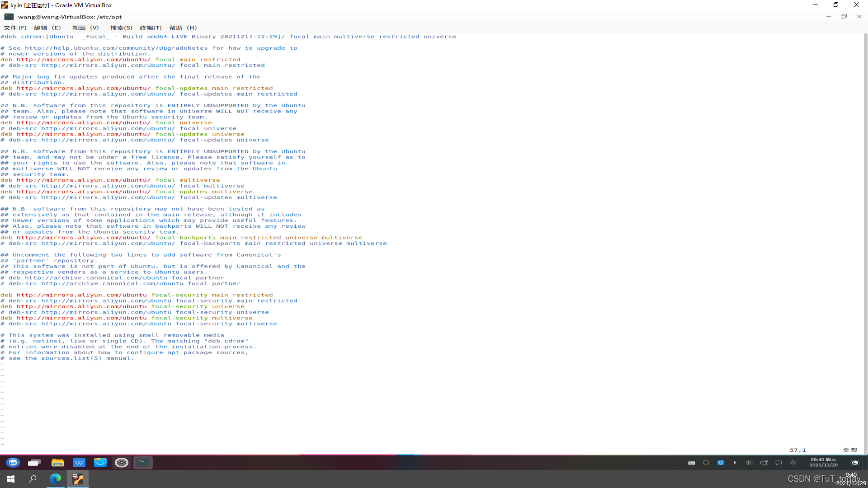The height and width of the screenshot is (488, 868).
Task: Click 'deb ... focal-updates universe' line
Action: pos(123,134)
